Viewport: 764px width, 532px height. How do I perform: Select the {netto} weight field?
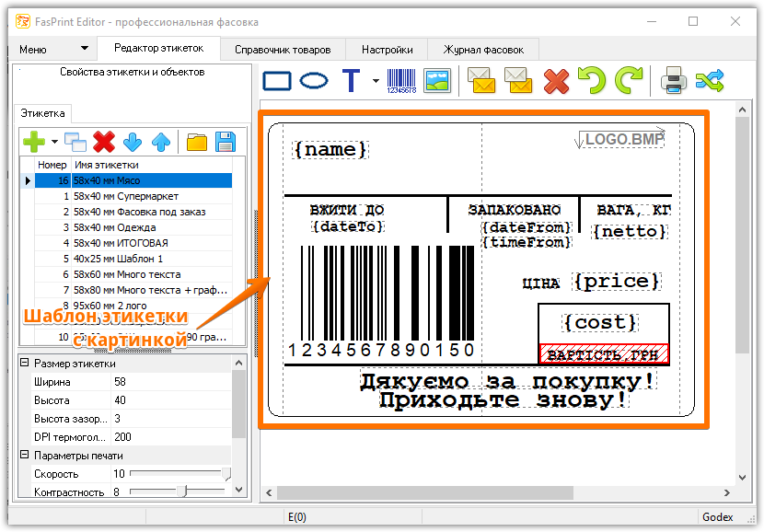pyautogui.click(x=630, y=231)
